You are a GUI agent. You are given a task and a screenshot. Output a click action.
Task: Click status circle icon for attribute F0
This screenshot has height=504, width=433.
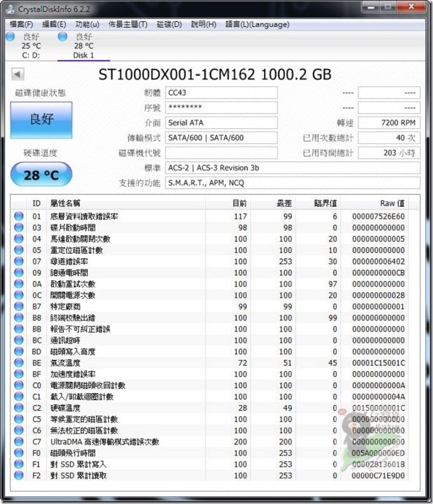pos(19,453)
